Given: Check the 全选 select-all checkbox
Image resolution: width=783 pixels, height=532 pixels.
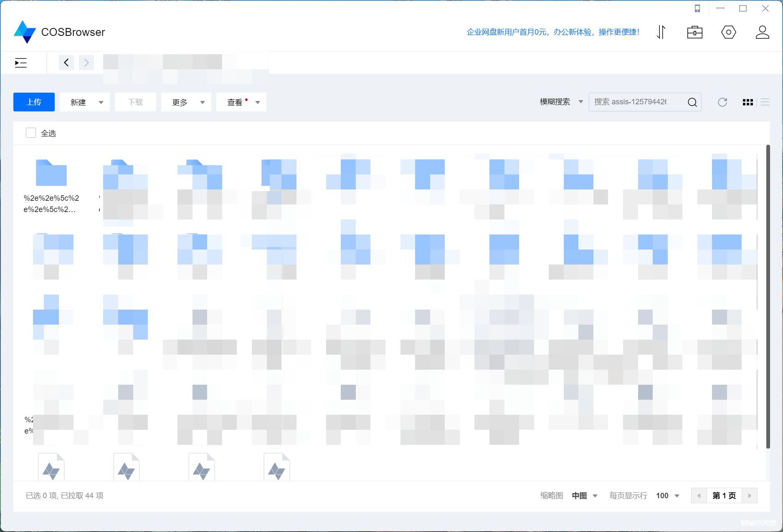Looking at the screenshot, I should [31, 132].
